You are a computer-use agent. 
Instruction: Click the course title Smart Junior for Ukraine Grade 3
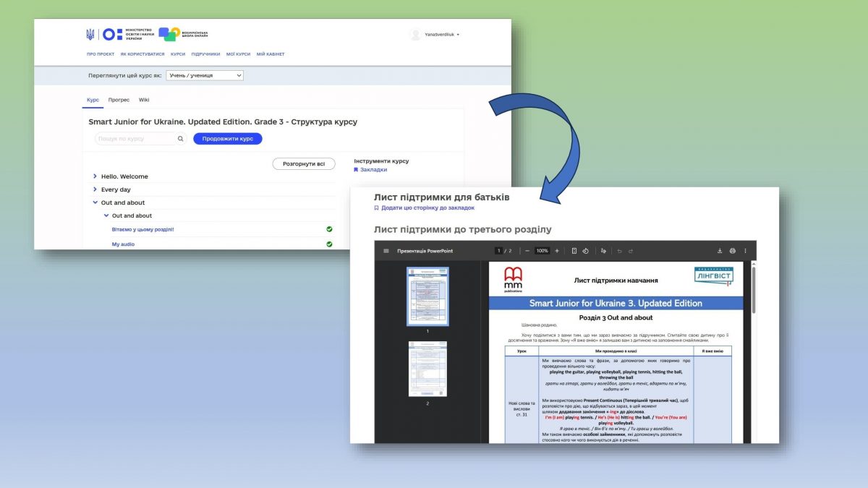click(223, 121)
